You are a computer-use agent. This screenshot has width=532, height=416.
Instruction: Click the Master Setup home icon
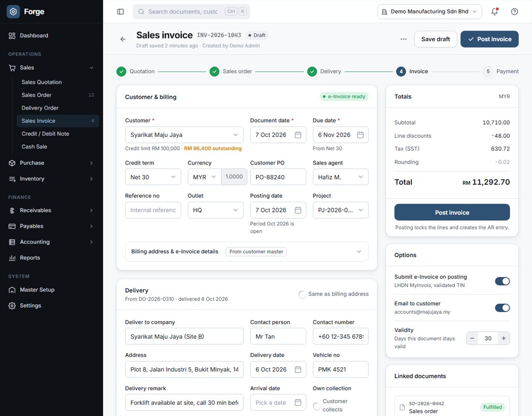coord(12,290)
